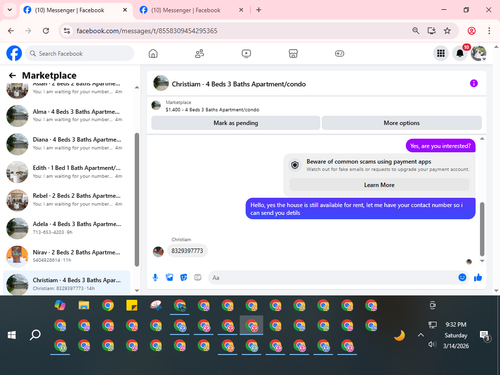Screen dimensions: 500x375
Task: Open the Marketplace storefront icon in navigation
Action: [x=293, y=53]
